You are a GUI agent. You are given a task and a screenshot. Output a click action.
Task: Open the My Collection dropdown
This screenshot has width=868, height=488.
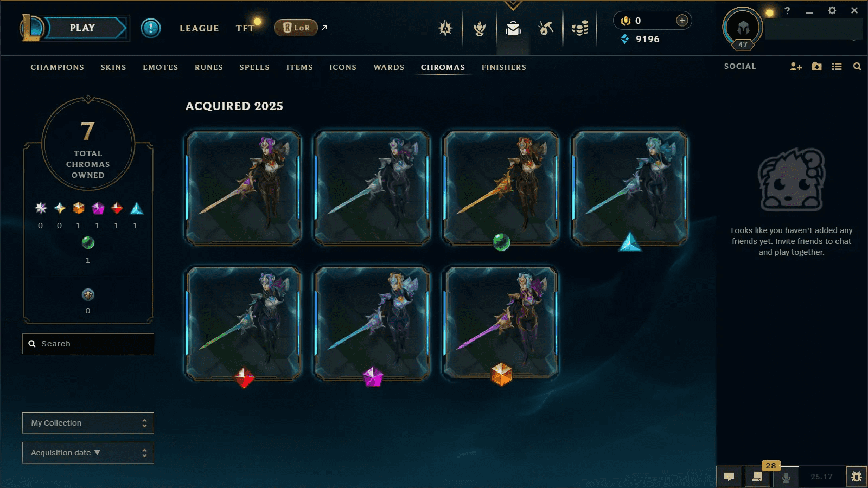click(88, 423)
